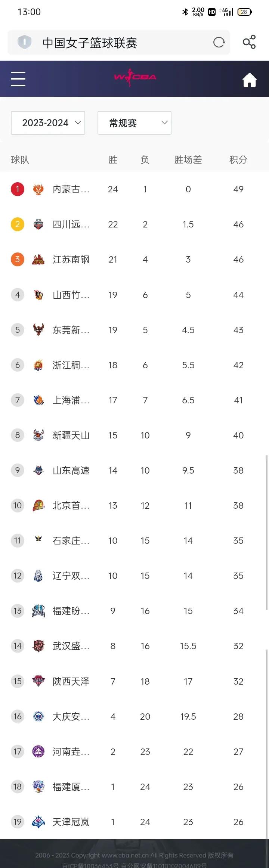Tap the 积分 column header
269x868 pixels.
[238, 160]
